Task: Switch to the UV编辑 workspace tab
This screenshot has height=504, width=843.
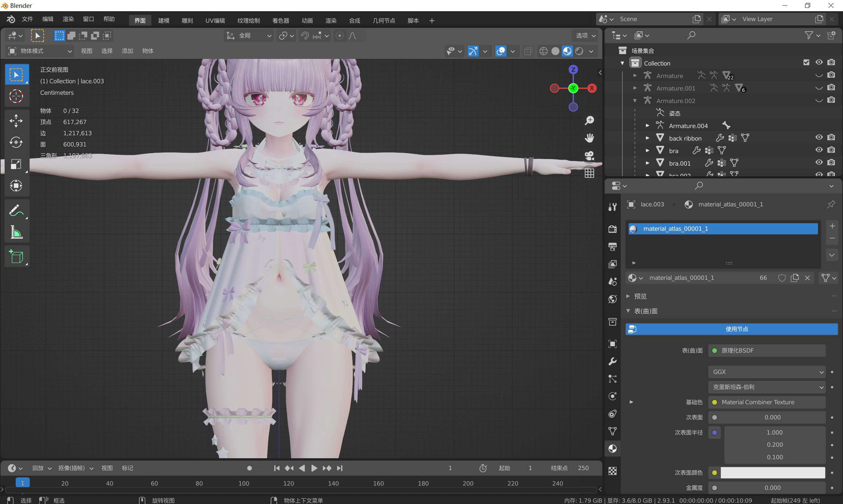Action: (215, 20)
